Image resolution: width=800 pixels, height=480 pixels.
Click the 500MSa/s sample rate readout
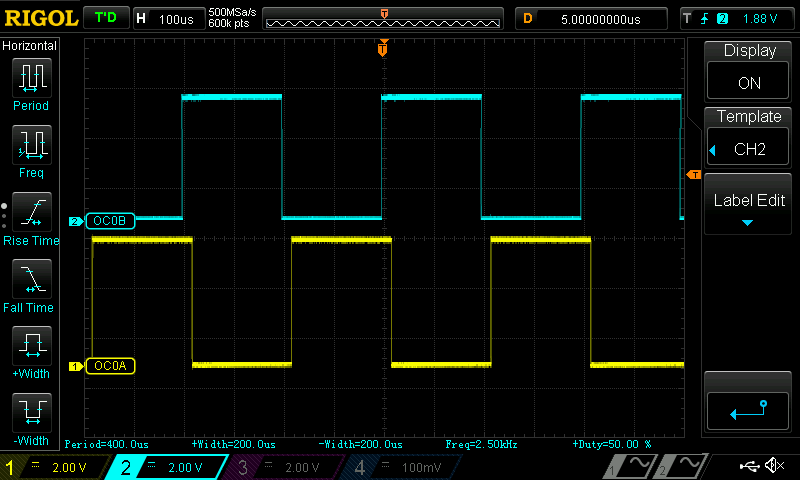(x=232, y=12)
